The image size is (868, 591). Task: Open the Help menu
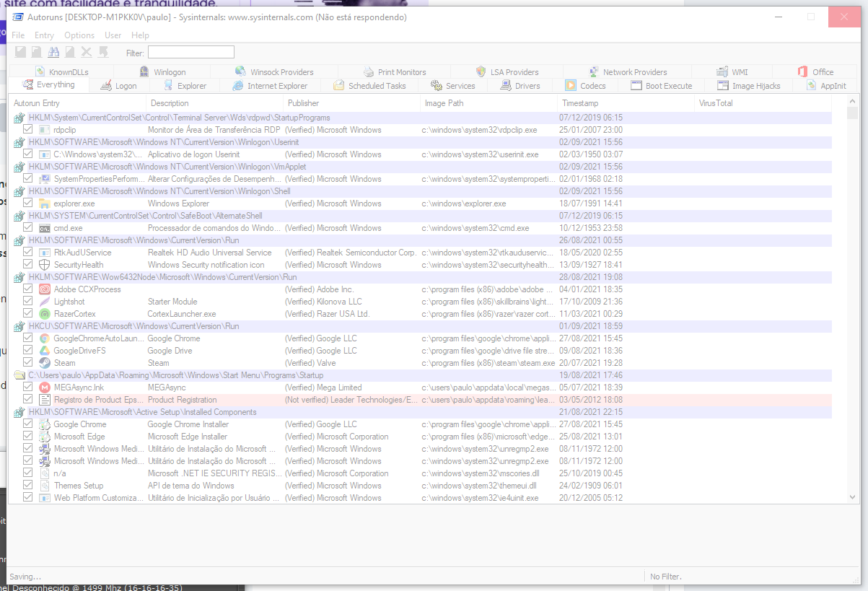coord(140,35)
